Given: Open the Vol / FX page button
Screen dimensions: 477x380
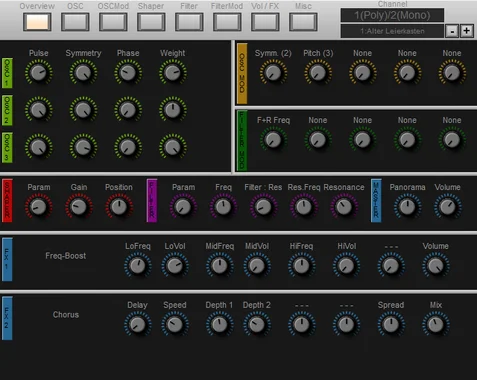Looking at the screenshot, I should pos(265,22).
